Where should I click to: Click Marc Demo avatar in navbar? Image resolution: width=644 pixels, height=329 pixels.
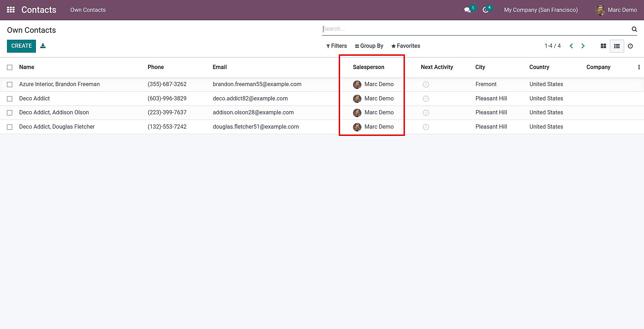pyautogui.click(x=600, y=10)
